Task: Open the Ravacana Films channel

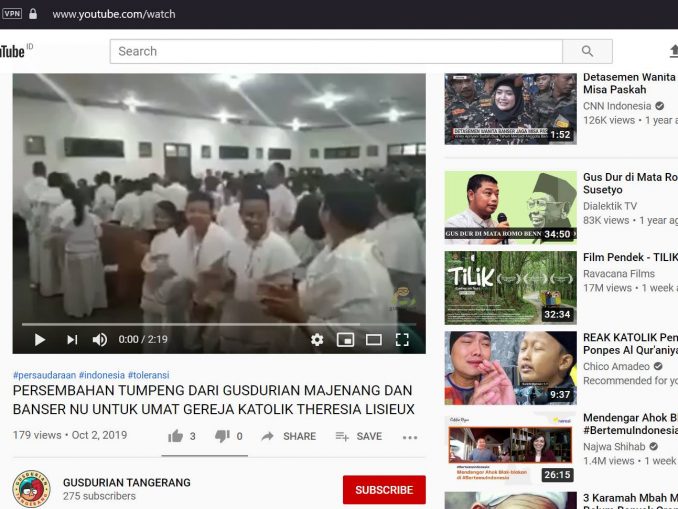Action: point(619,274)
